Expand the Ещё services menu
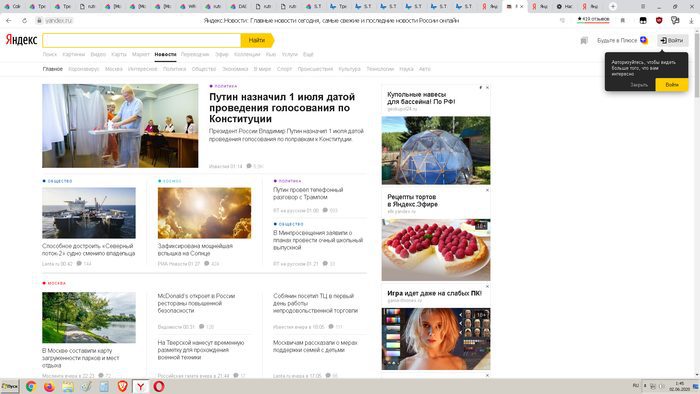 click(x=308, y=54)
